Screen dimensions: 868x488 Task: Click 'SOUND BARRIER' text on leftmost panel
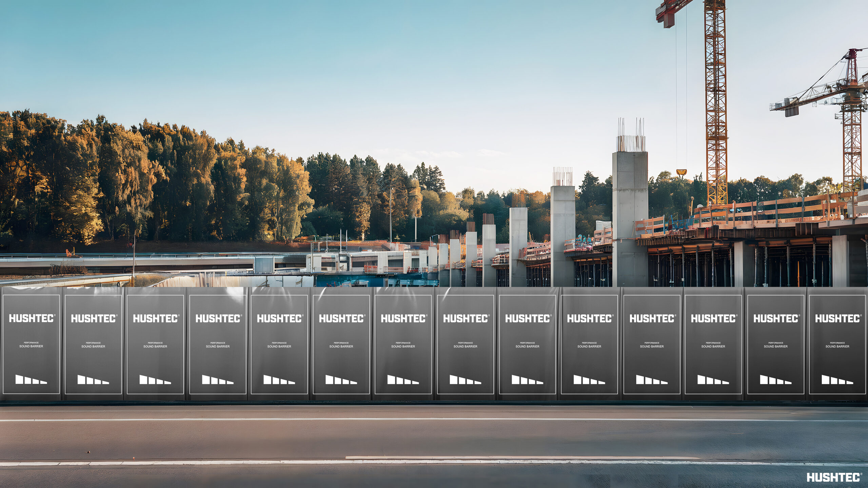click(31, 346)
